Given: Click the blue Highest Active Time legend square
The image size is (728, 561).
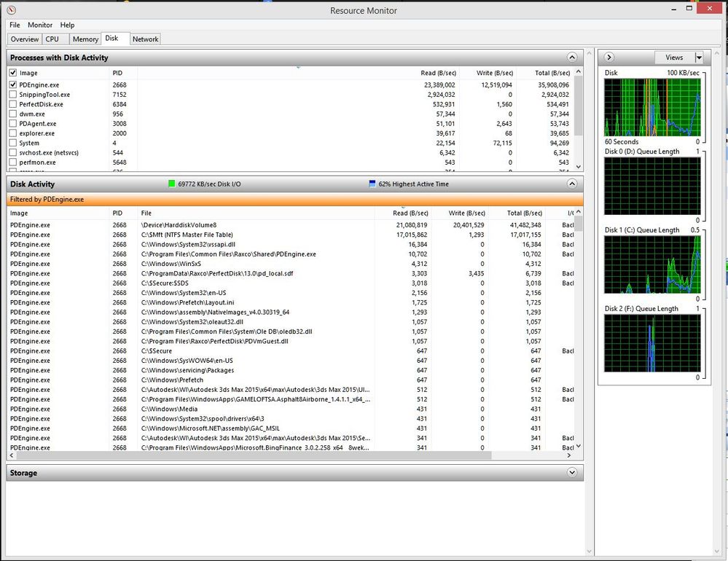Looking at the screenshot, I should (x=372, y=184).
